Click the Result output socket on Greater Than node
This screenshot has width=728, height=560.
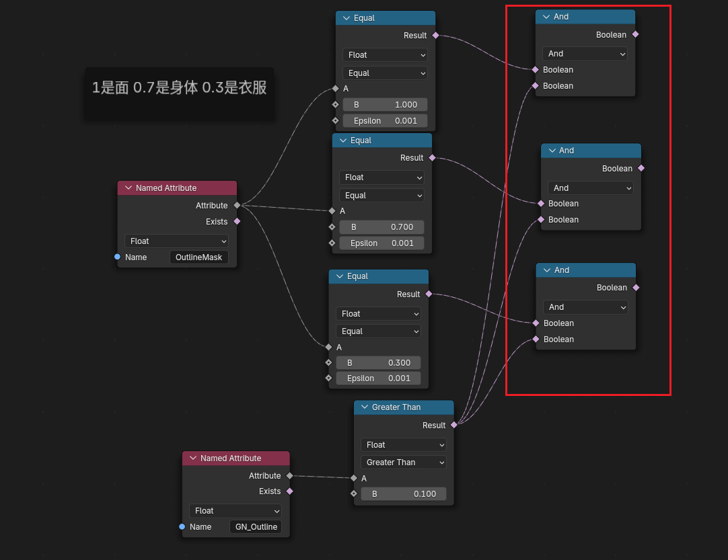click(454, 425)
